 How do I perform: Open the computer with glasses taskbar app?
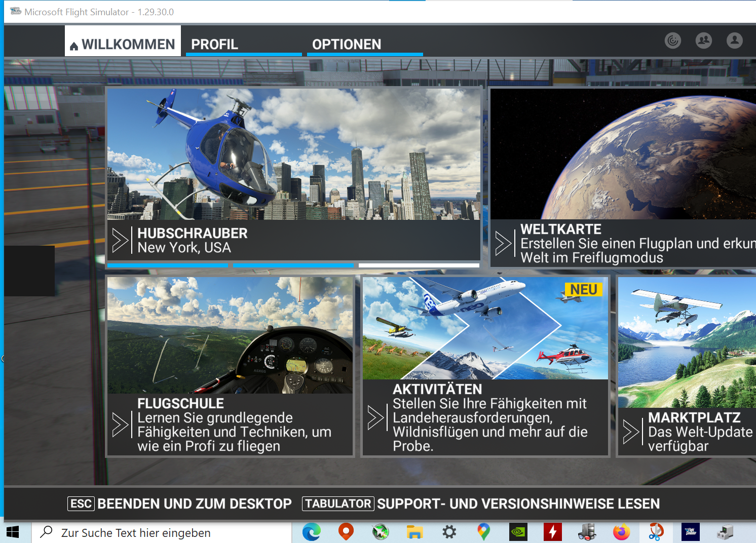587,532
